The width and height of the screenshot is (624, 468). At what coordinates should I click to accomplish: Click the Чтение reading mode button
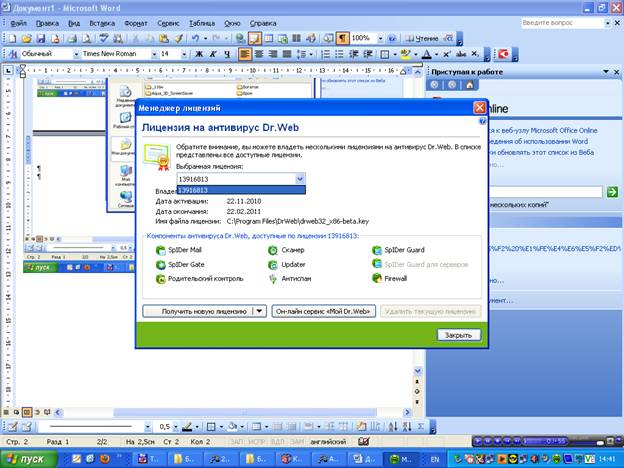(x=422, y=39)
